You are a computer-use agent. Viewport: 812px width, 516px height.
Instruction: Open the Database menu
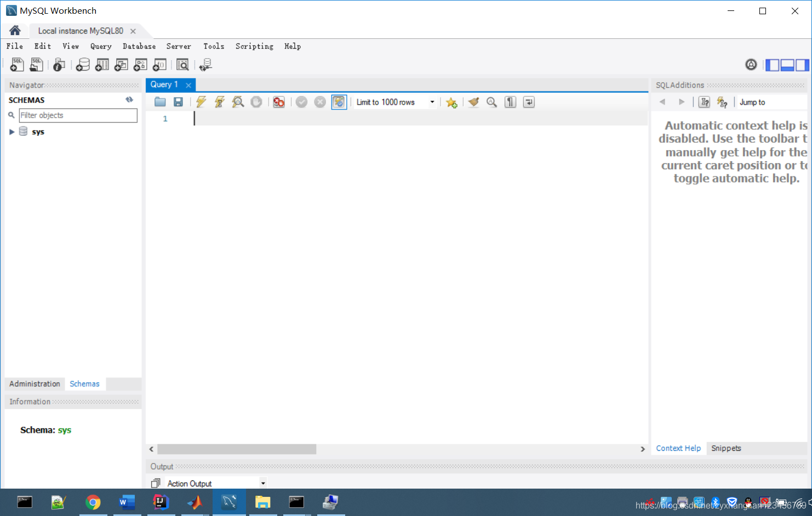coord(139,47)
